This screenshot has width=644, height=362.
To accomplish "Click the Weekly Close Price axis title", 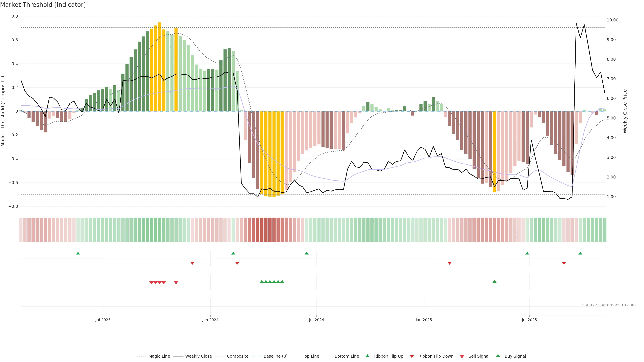I will [625, 111].
